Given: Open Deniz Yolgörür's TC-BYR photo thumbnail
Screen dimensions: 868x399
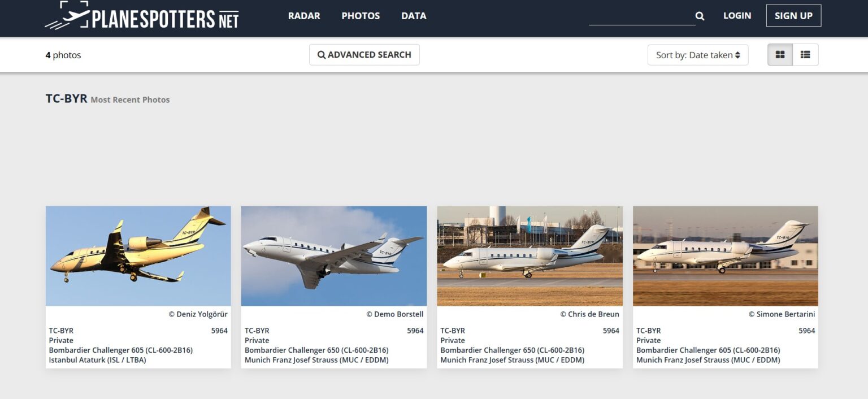Looking at the screenshot, I should click(x=138, y=256).
